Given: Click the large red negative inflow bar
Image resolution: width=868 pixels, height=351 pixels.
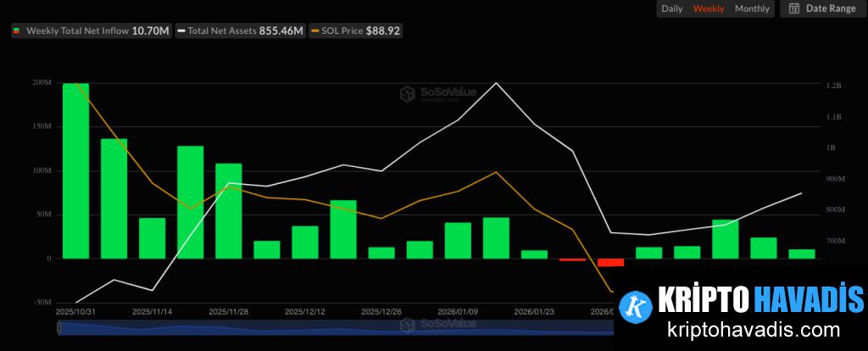Looking at the screenshot, I should (x=610, y=262).
